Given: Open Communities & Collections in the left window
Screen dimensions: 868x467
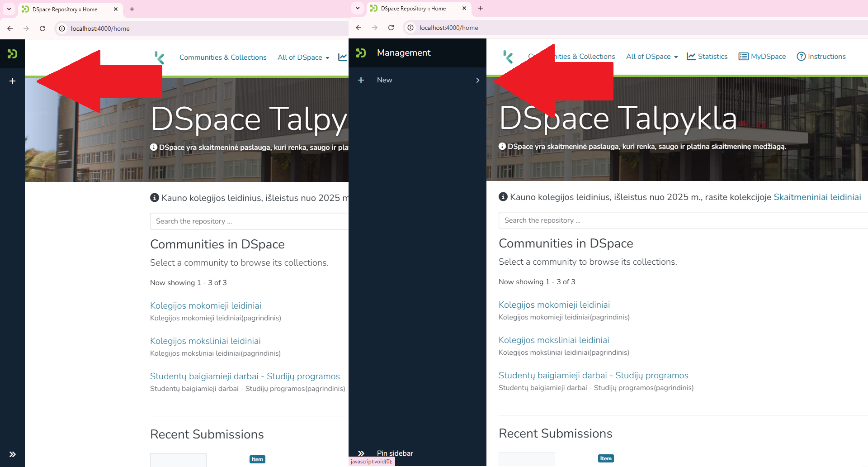Looking at the screenshot, I should point(223,57).
